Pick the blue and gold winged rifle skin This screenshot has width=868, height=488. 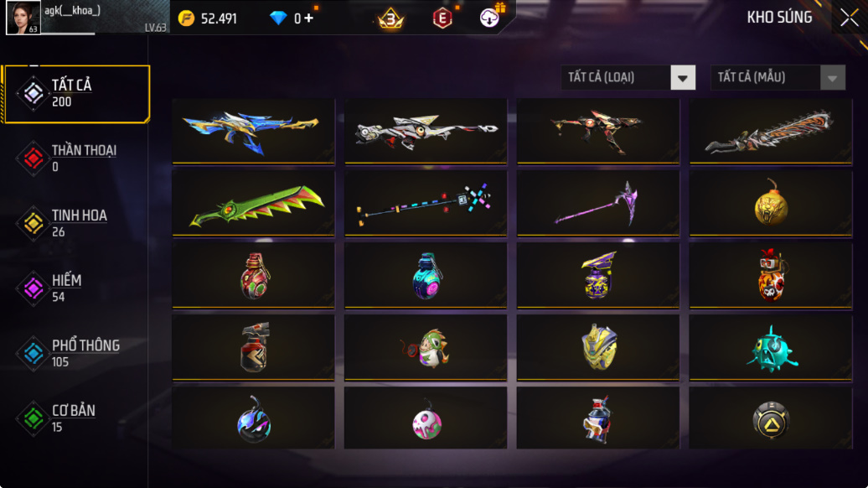[x=254, y=132]
